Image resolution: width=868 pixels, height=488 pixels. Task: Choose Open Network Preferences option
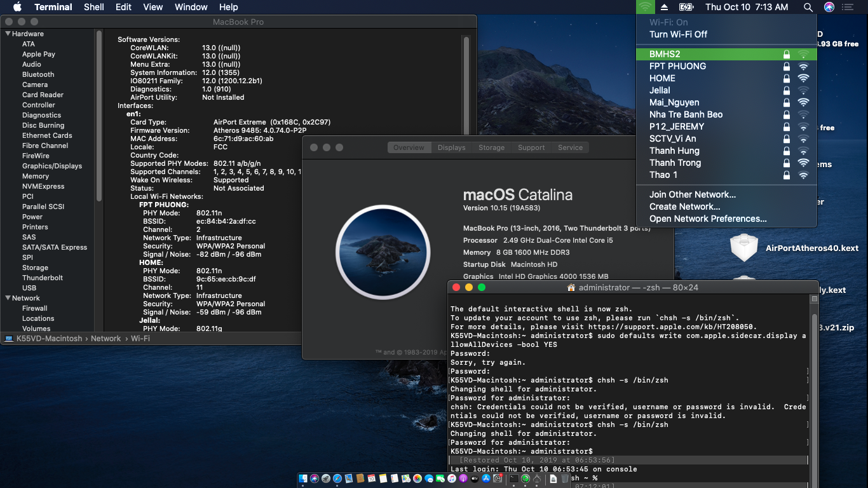[726, 219]
